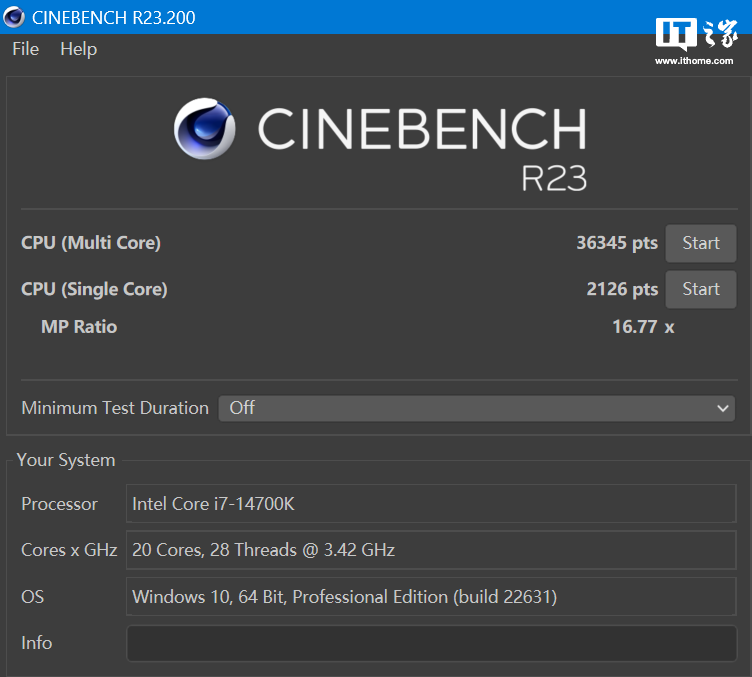Viewport: 752px width, 677px height.
Task: Click the OS field showing Windows 10
Action: 431,596
